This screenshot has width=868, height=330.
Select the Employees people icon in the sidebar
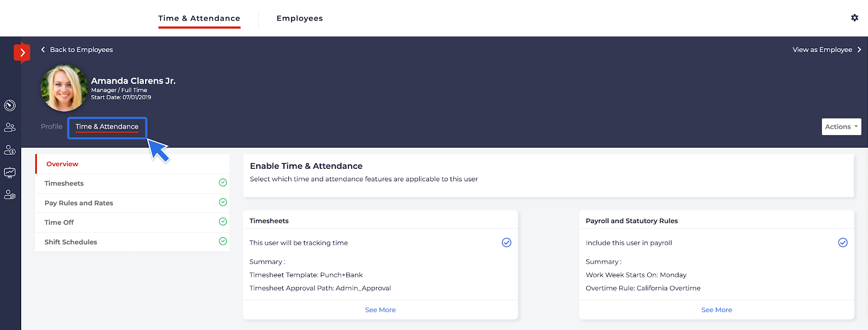click(x=10, y=127)
